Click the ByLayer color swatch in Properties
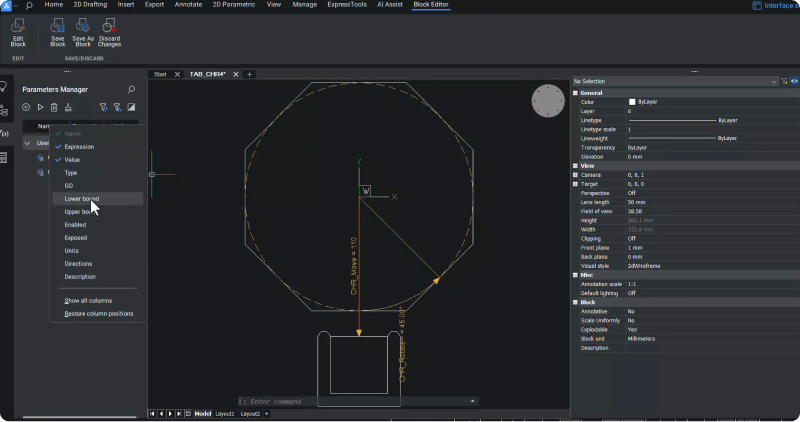Viewport: 800px width, 422px height. [632, 102]
